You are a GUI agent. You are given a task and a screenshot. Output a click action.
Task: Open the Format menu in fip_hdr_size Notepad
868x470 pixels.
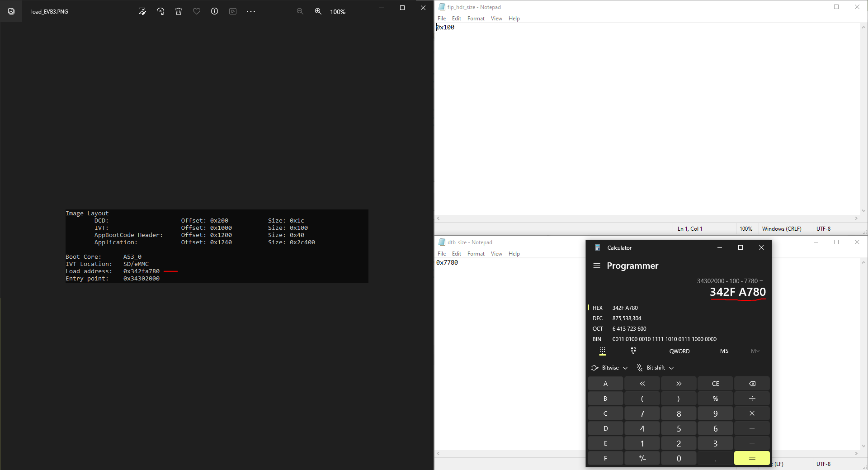pos(476,18)
